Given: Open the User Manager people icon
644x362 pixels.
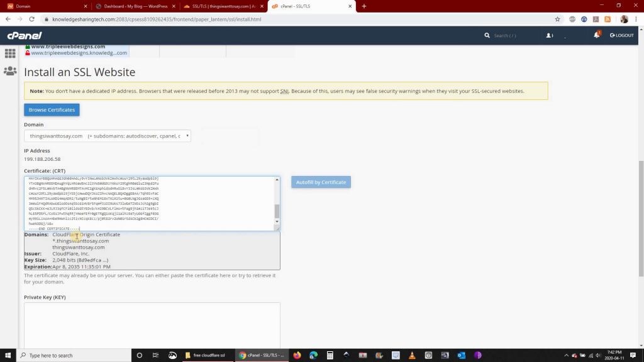Looking at the screenshot, I should (x=10, y=71).
